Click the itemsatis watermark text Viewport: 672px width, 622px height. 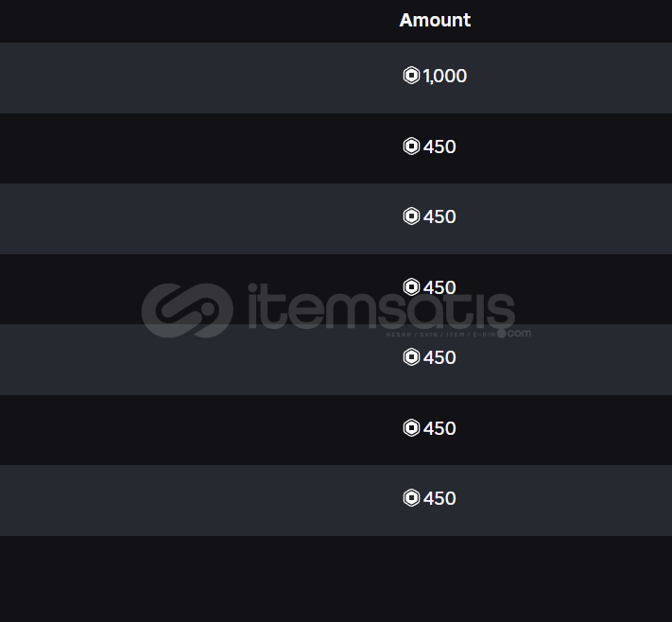point(378,307)
